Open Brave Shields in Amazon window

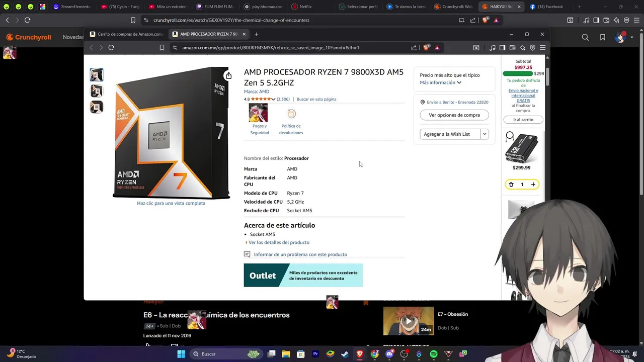click(426, 48)
